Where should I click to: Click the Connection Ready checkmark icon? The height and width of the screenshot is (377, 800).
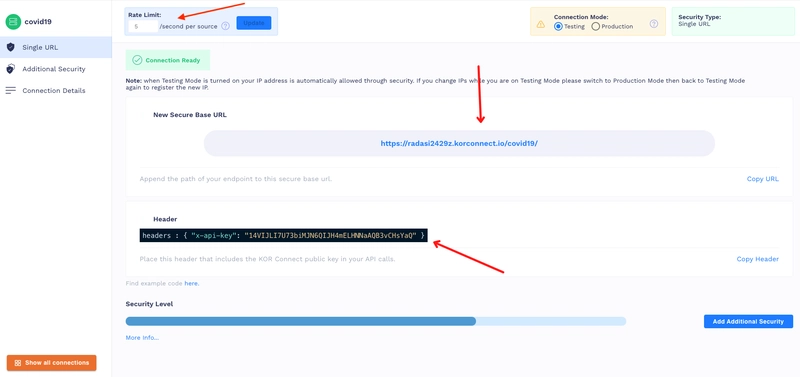coord(137,60)
